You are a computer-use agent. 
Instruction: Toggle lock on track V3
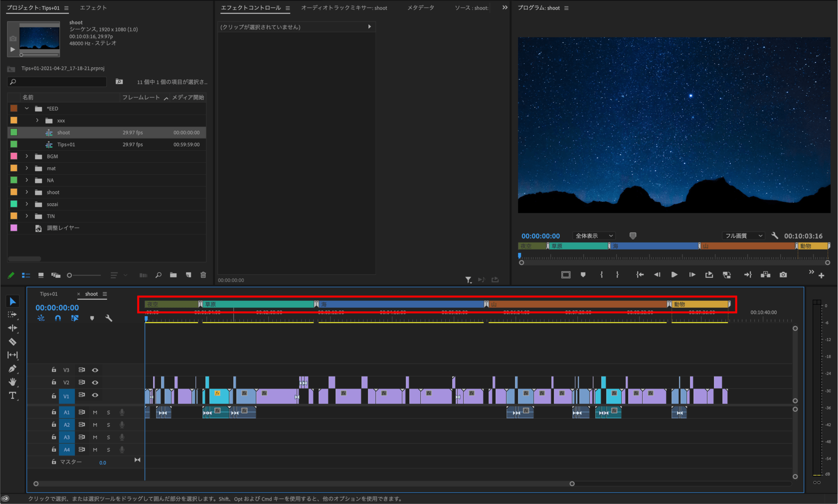coord(54,370)
